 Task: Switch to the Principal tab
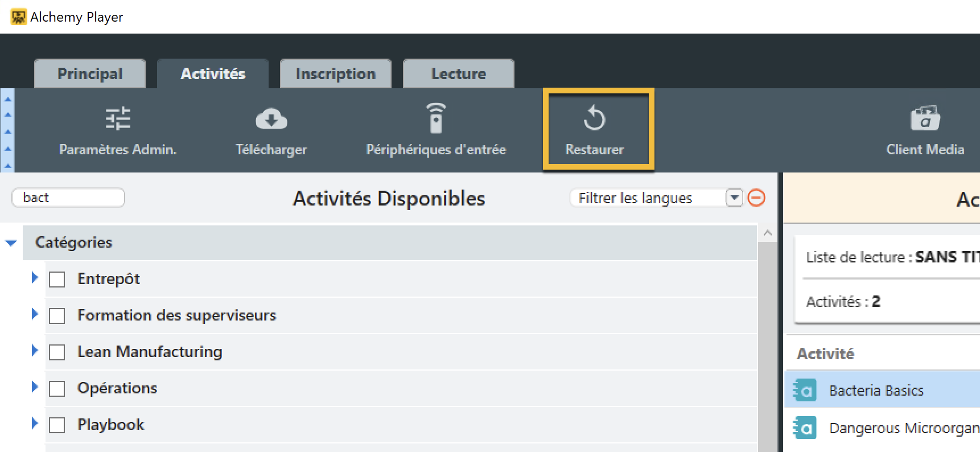(x=90, y=73)
